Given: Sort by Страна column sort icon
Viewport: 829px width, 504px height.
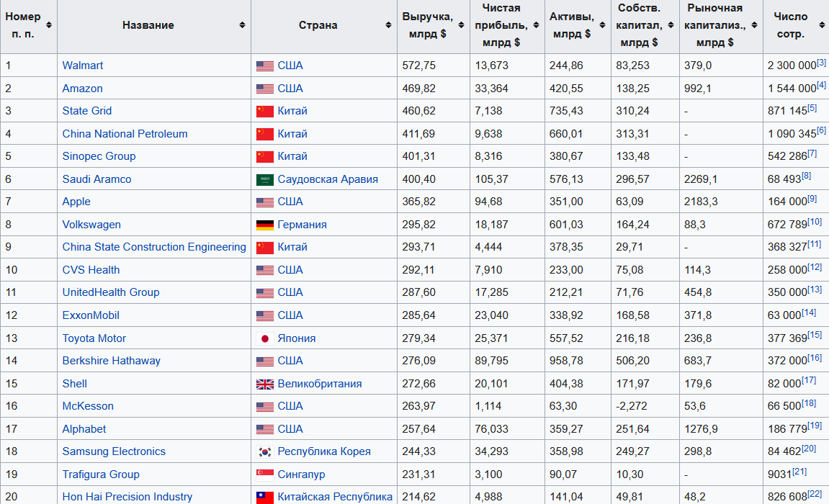Looking at the screenshot, I should [388, 25].
